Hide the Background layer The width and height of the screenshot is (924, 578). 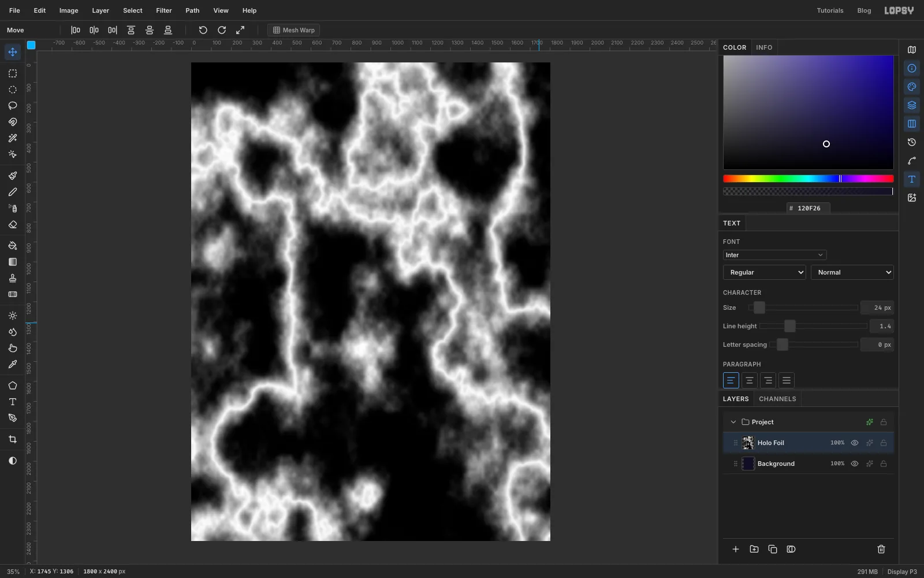(x=855, y=464)
